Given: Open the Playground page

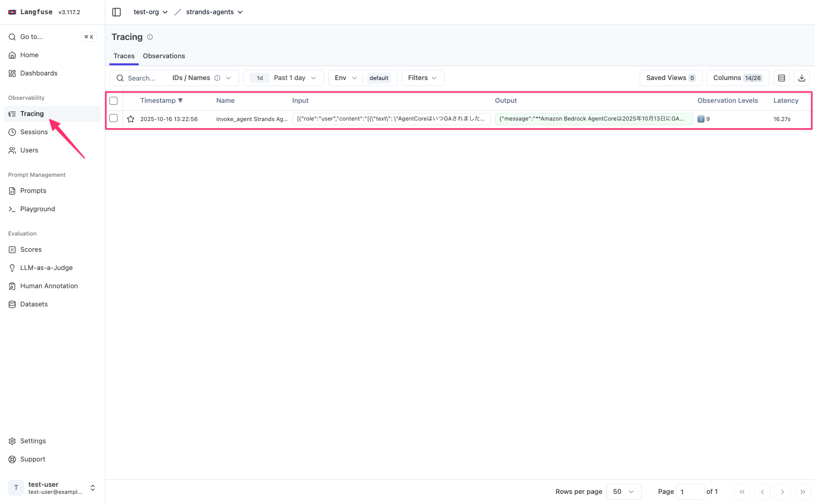Looking at the screenshot, I should click(37, 209).
